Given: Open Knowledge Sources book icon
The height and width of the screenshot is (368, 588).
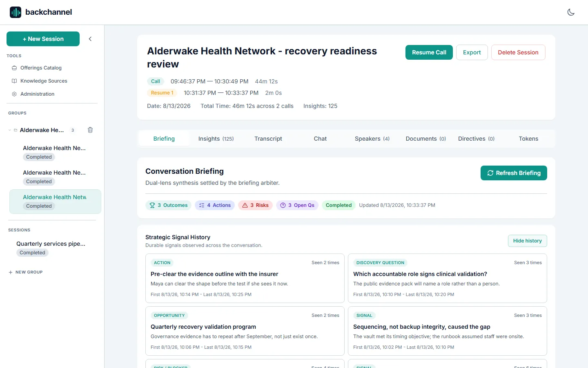Looking at the screenshot, I should click(x=14, y=81).
